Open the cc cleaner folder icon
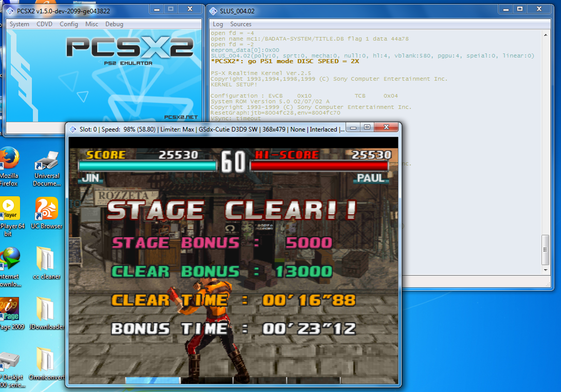This screenshot has width=561, height=392. tap(46, 263)
